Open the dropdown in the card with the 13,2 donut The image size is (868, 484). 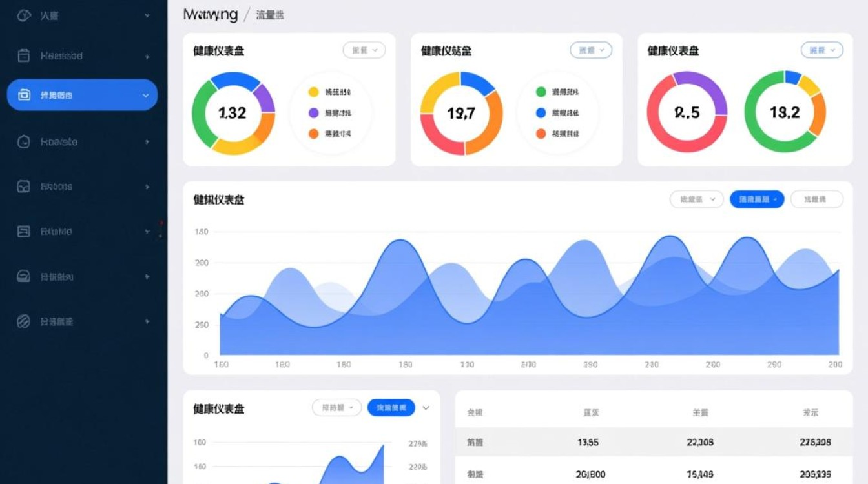(x=821, y=50)
